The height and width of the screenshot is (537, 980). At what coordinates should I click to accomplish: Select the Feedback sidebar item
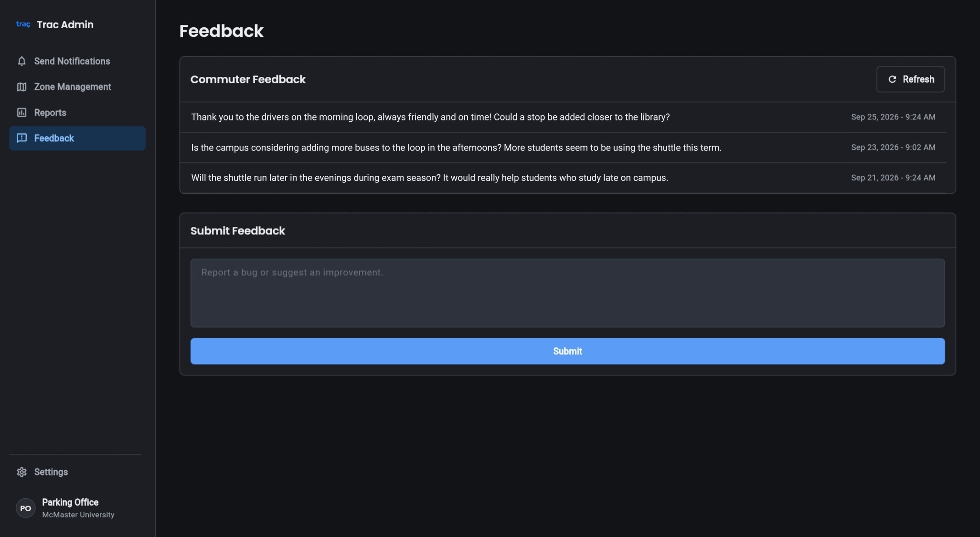pyautogui.click(x=77, y=138)
